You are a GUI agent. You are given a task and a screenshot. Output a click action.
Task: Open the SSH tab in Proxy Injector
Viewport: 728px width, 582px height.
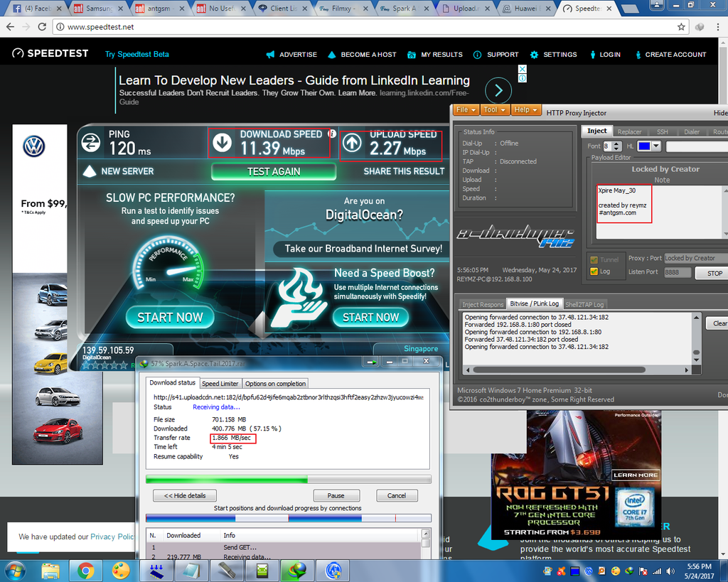pos(662,131)
